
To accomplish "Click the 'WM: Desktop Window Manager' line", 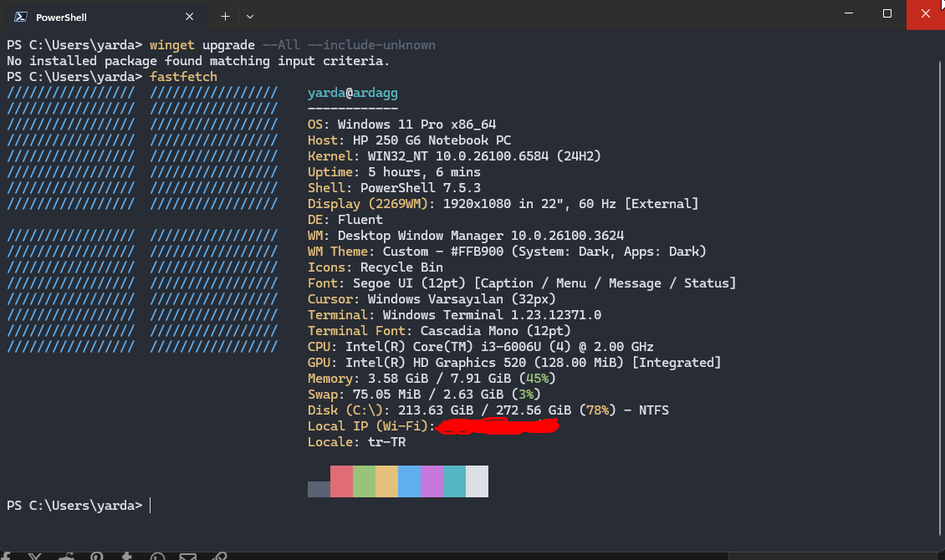I will 465,236.
